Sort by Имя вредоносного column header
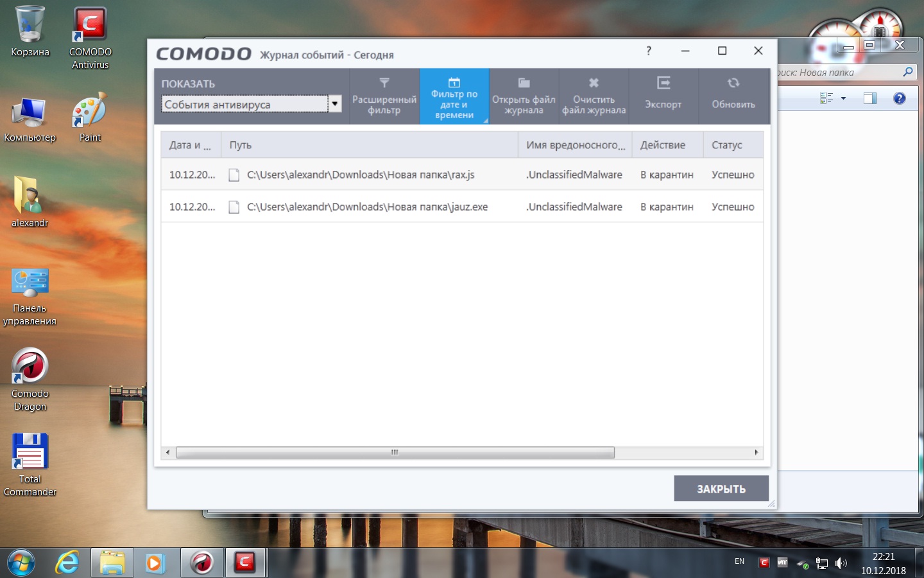 [x=575, y=145]
